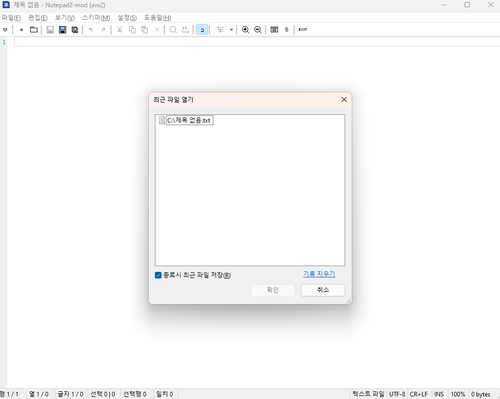Image resolution: width=500 pixels, height=399 pixels.
Task: Click the Zoom In magnifier icon
Action: point(245,30)
